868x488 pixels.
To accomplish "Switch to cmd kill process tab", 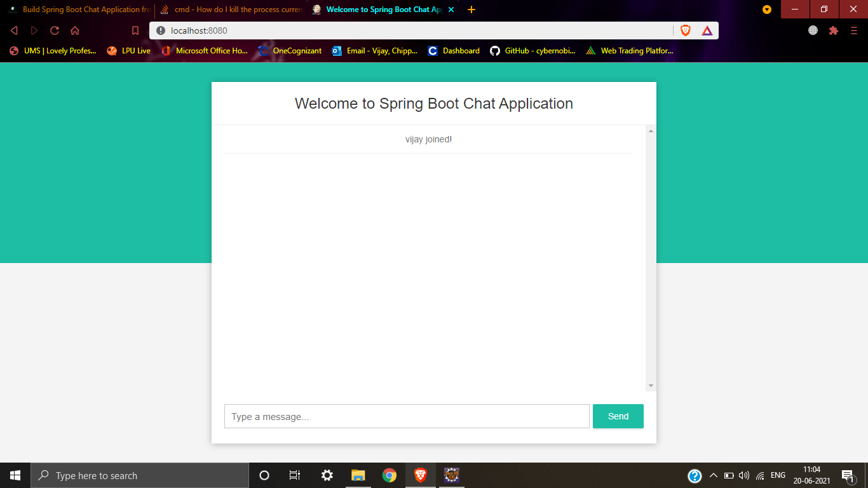I will pyautogui.click(x=230, y=10).
